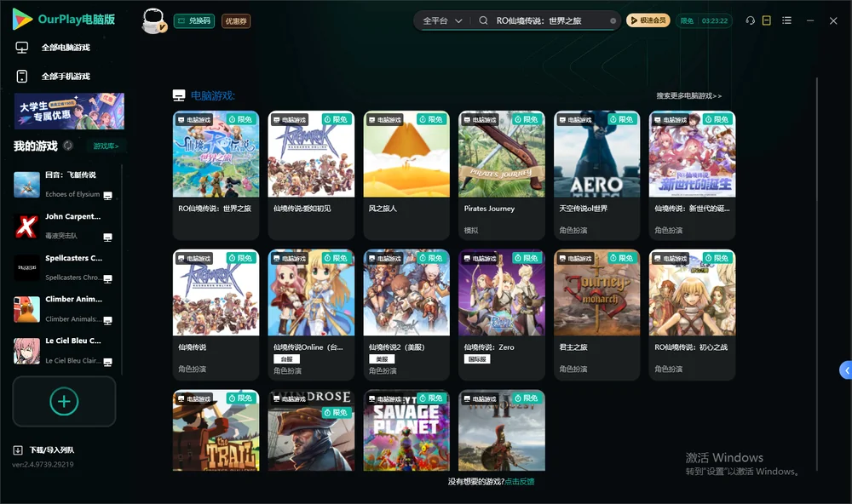Screen dimensions: 852x504
Task: Open 下载/导入列表 queue
Action: click(x=52, y=450)
